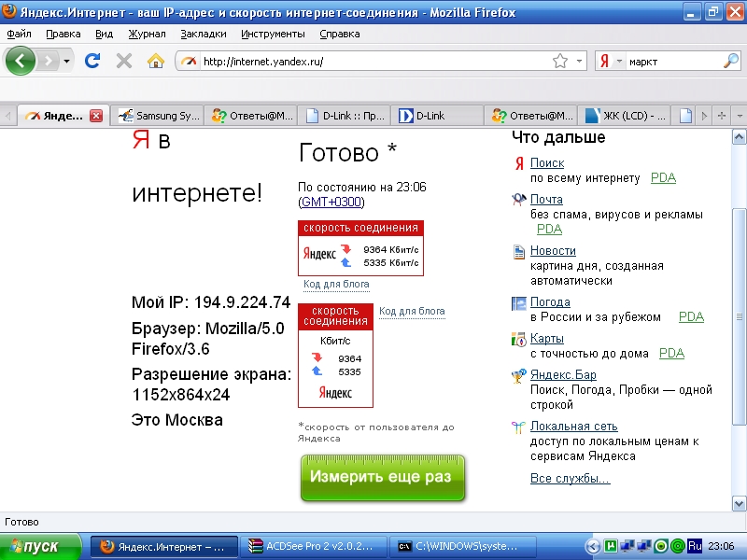Stop loading with the X icon
Viewport: 747px width, 560px height.
[x=124, y=61]
